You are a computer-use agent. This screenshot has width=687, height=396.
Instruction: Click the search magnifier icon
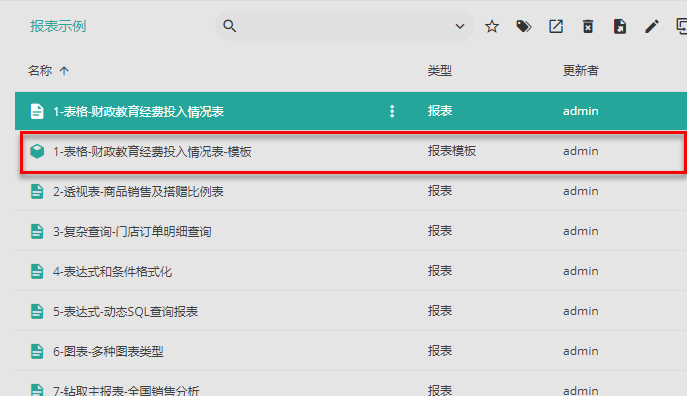pos(230,26)
